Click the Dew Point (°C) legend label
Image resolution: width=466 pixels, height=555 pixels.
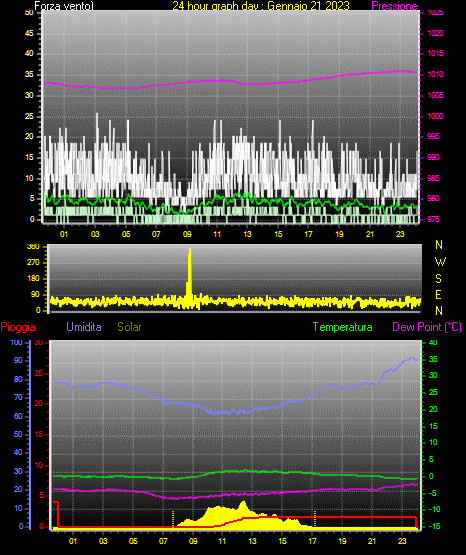pyautogui.click(x=427, y=327)
